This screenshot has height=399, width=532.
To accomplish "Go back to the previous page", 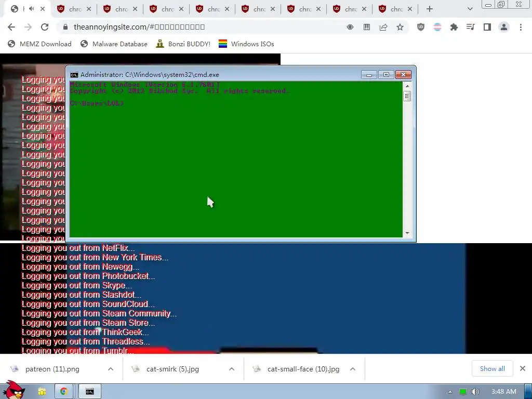I will [11, 27].
